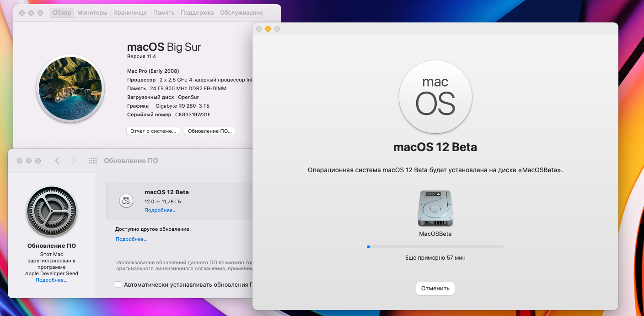Image resolution: width=644 pixels, height=316 pixels.
Task: Select the 24 ГБ 800 MHz DDR2 FB-DIMM text
Action: pyautogui.click(x=188, y=88)
